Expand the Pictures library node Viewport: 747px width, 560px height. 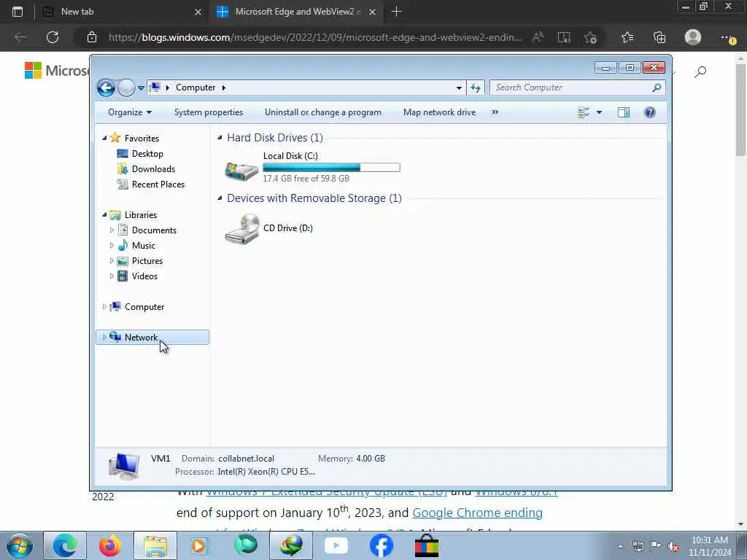pos(112,261)
